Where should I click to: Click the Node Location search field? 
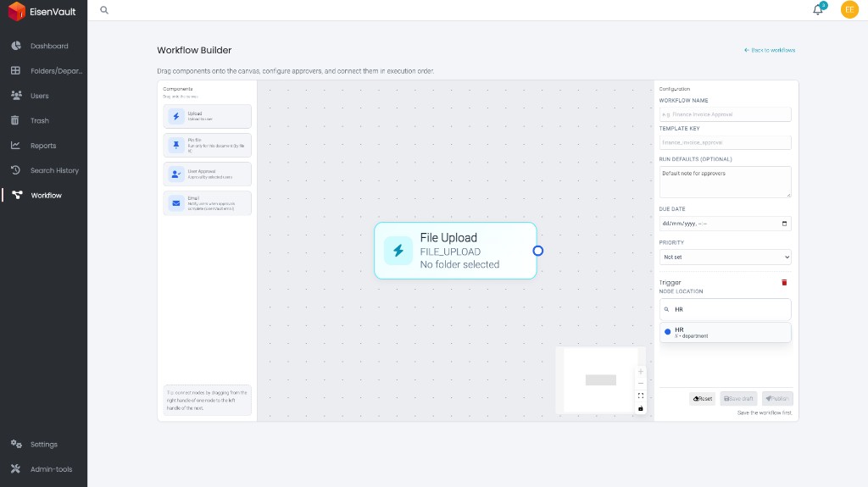tap(725, 309)
